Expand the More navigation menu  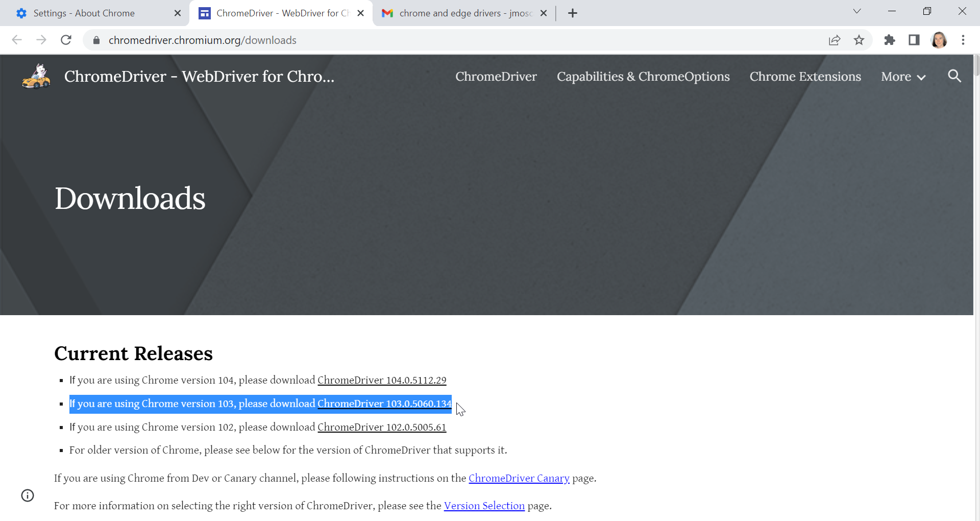click(903, 77)
